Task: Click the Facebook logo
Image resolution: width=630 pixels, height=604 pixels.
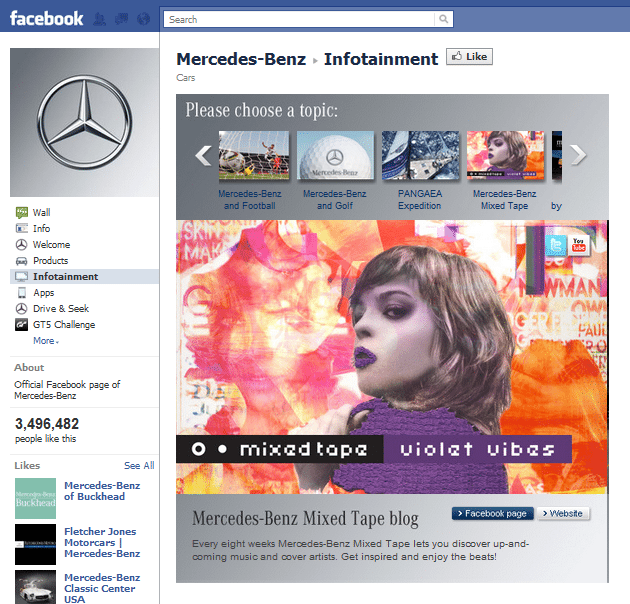Action: click(46, 18)
